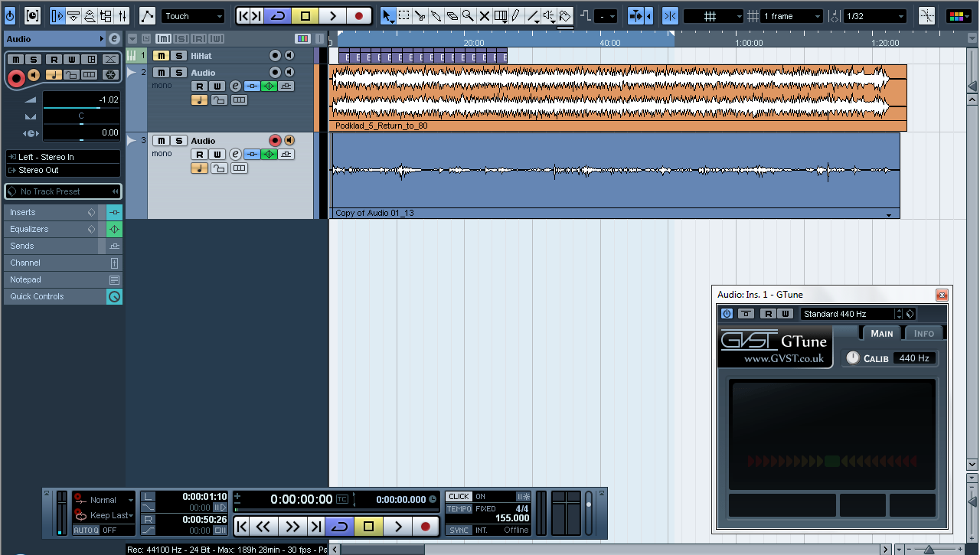Screen dimensions: 980x555
Task: Open the Touch automation mode dropdown
Action: 193,15
